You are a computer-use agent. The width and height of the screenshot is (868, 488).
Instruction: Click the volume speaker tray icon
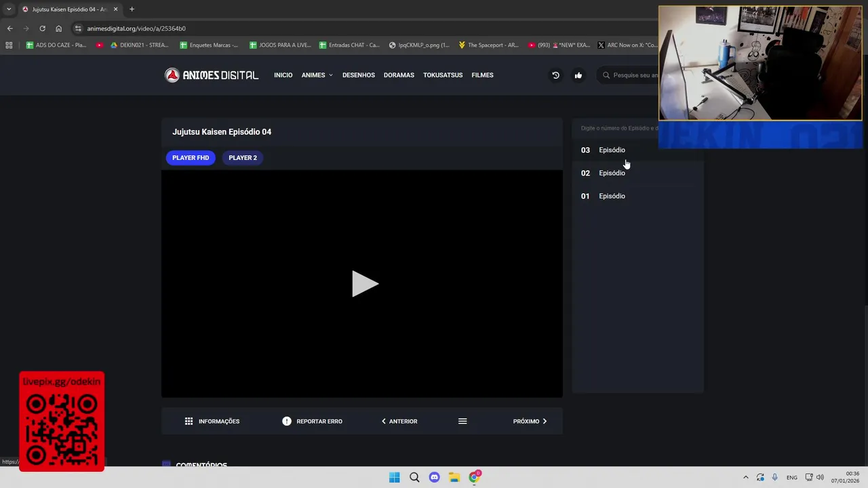click(820, 477)
